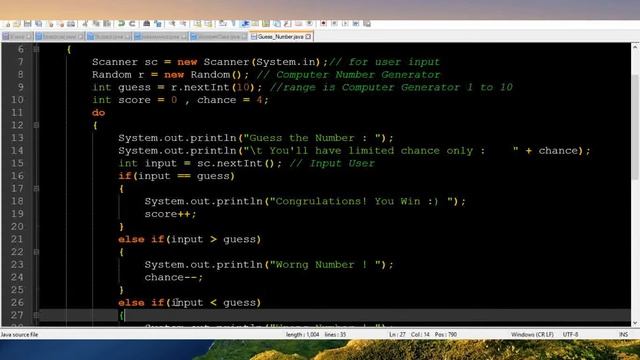Click the Zoom Out toolbar icon

click(x=183, y=24)
